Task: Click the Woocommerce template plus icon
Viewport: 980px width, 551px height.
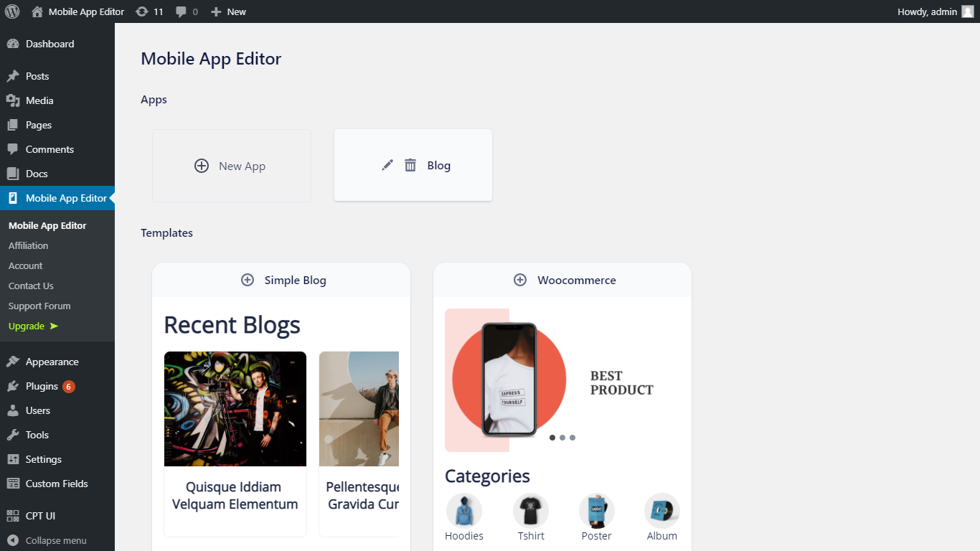Action: coord(520,280)
